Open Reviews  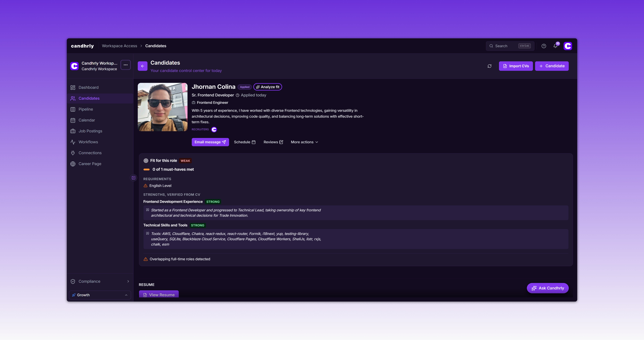[273, 142]
